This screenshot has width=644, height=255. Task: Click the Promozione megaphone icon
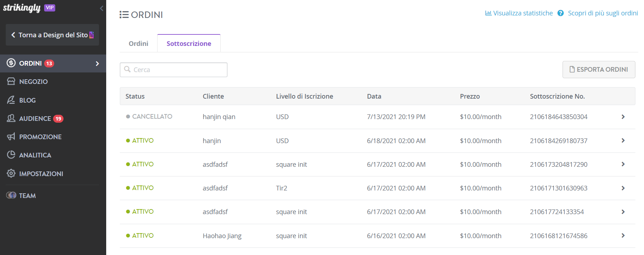(x=11, y=136)
